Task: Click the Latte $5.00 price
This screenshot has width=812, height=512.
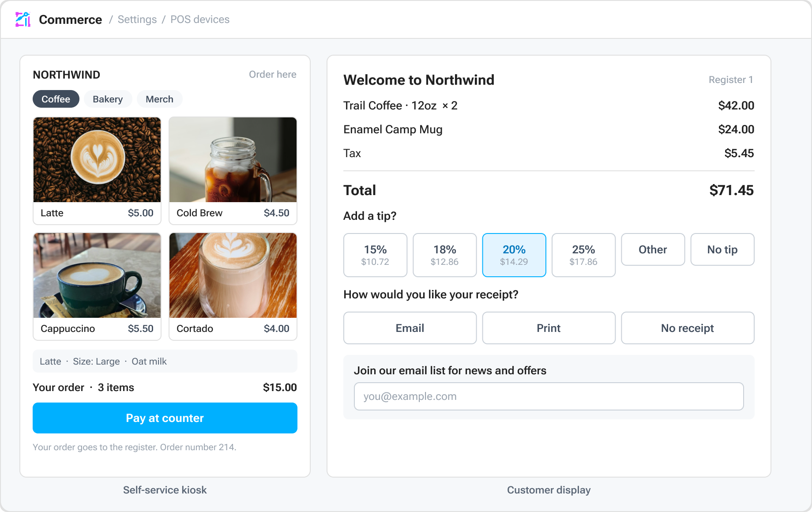Action: tap(141, 213)
